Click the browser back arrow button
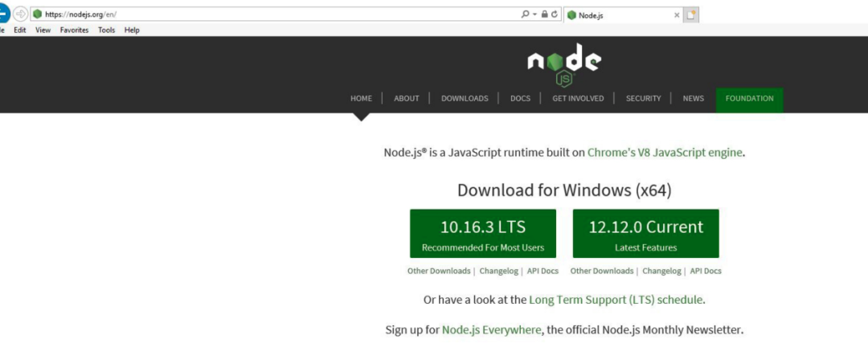This screenshot has width=868, height=360. [x=2, y=14]
